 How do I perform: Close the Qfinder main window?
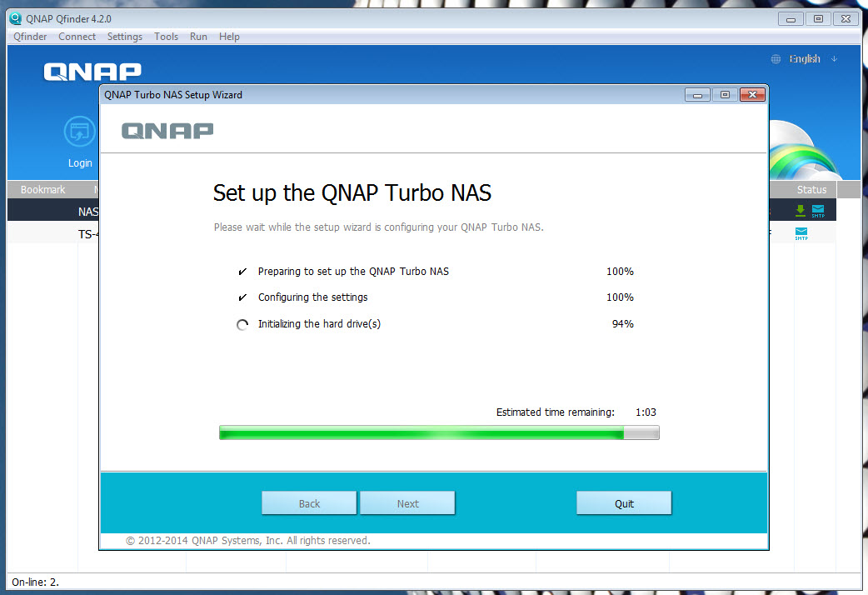[x=846, y=19]
